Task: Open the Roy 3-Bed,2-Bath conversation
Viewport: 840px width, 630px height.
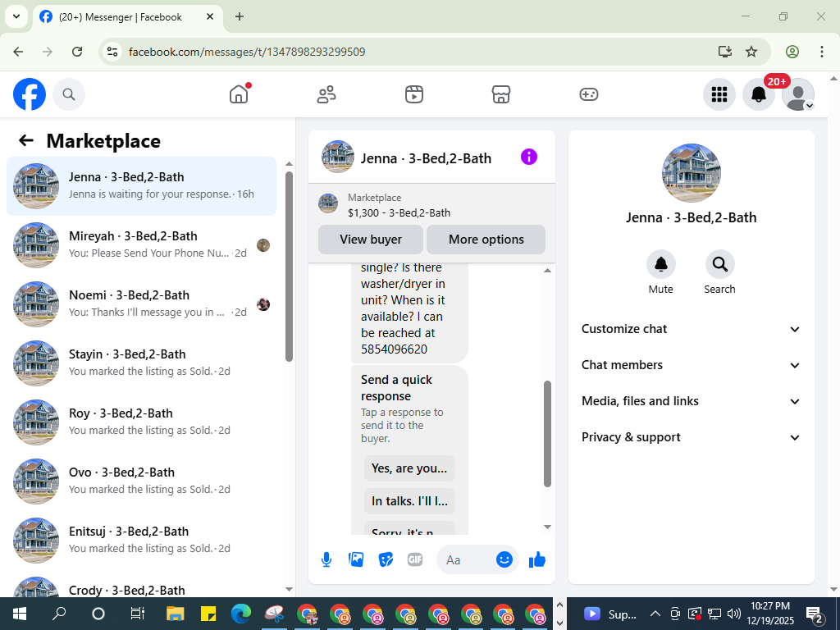Action: click(x=141, y=422)
